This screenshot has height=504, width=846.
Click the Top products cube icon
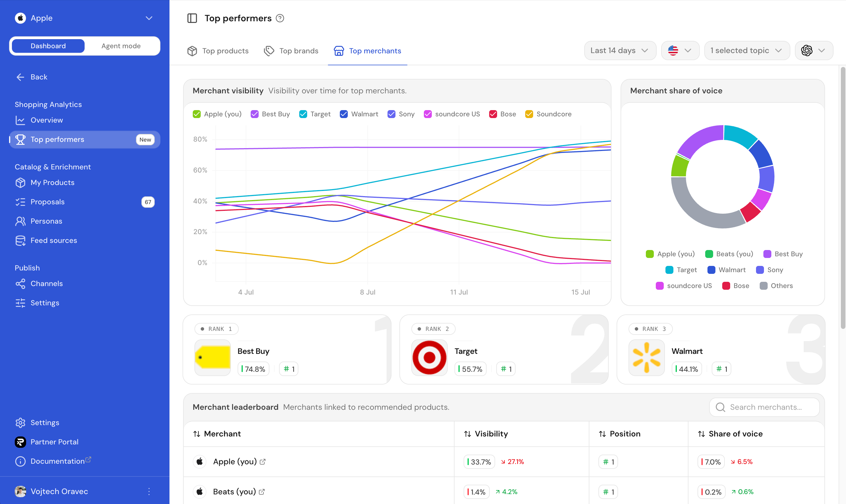point(192,51)
